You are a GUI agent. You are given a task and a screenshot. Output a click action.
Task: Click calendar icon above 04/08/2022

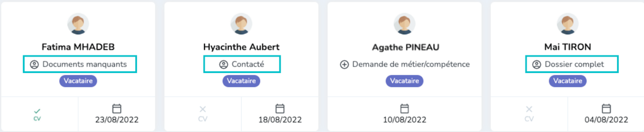[x=606, y=109]
